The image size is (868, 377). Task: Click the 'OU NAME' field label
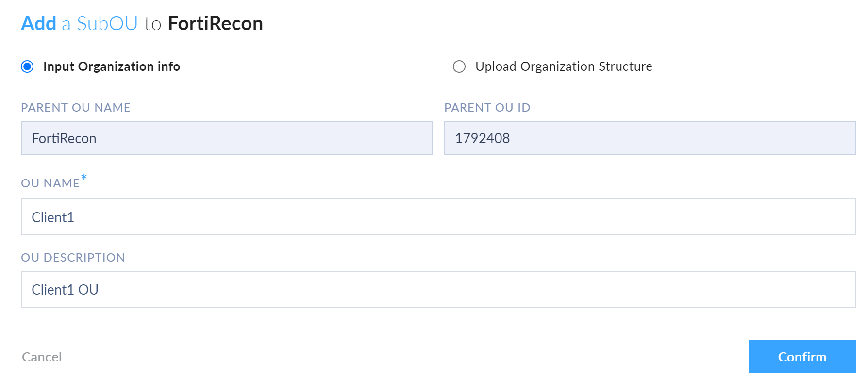click(x=50, y=183)
